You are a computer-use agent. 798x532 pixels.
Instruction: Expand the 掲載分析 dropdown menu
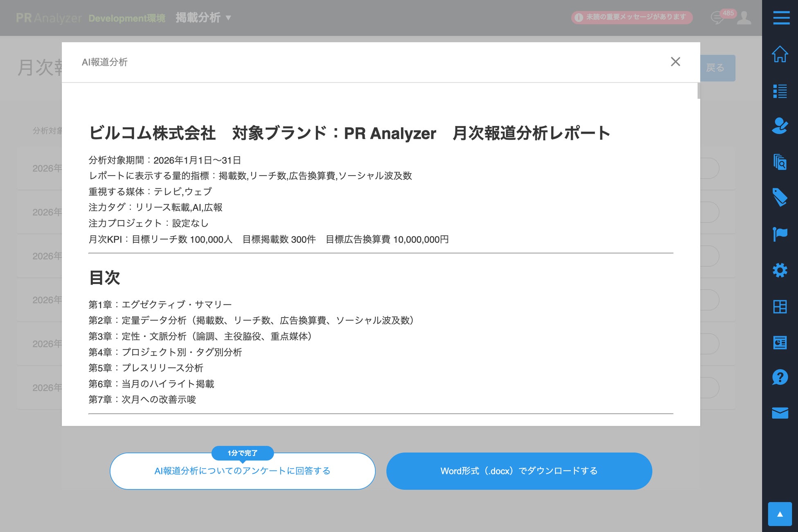(203, 18)
